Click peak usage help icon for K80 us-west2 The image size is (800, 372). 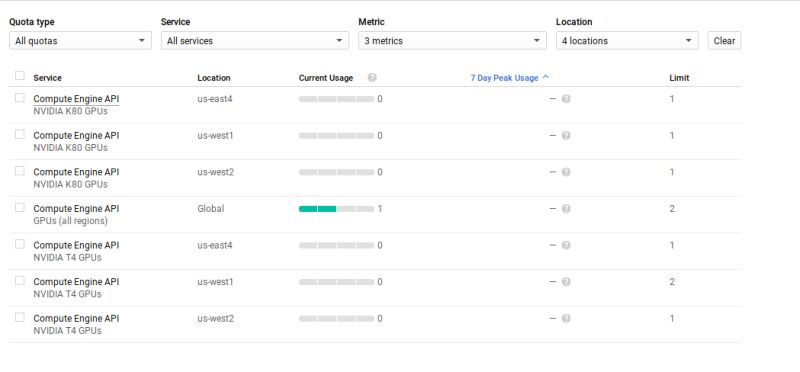click(x=566, y=172)
